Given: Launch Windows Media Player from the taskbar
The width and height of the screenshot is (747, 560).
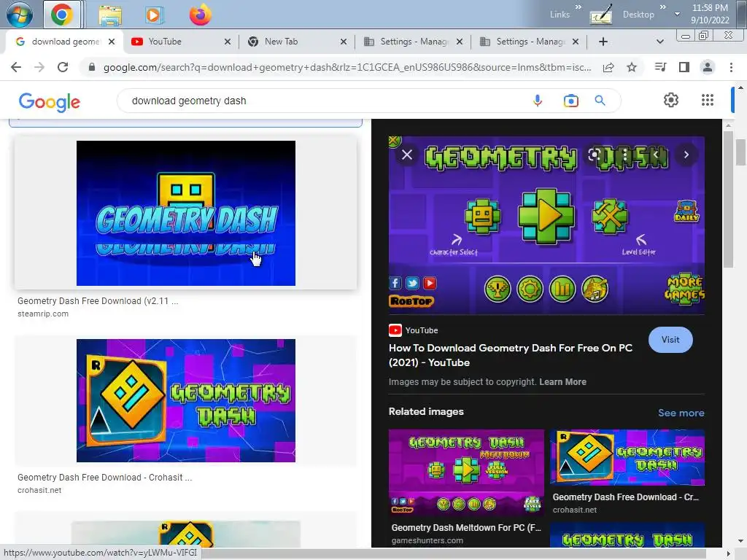Looking at the screenshot, I should pyautogui.click(x=153, y=15).
